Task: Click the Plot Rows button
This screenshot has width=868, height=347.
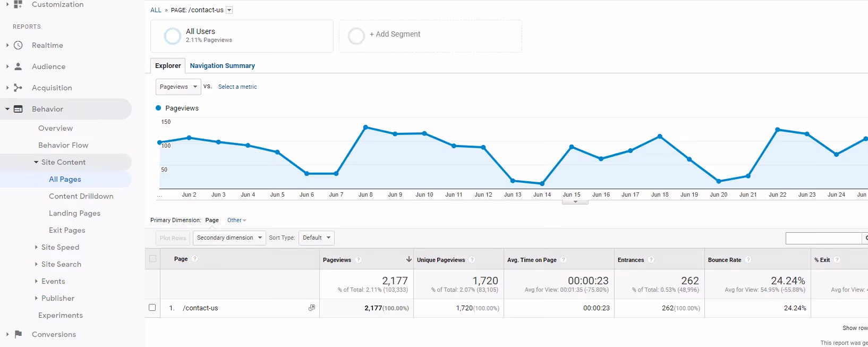Action: [173, 238]
